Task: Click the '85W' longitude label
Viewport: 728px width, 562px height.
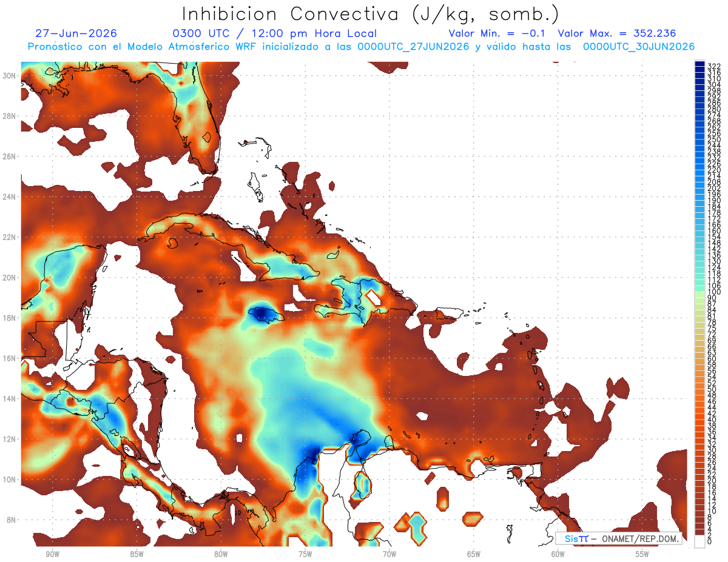Action: [136, 554]
